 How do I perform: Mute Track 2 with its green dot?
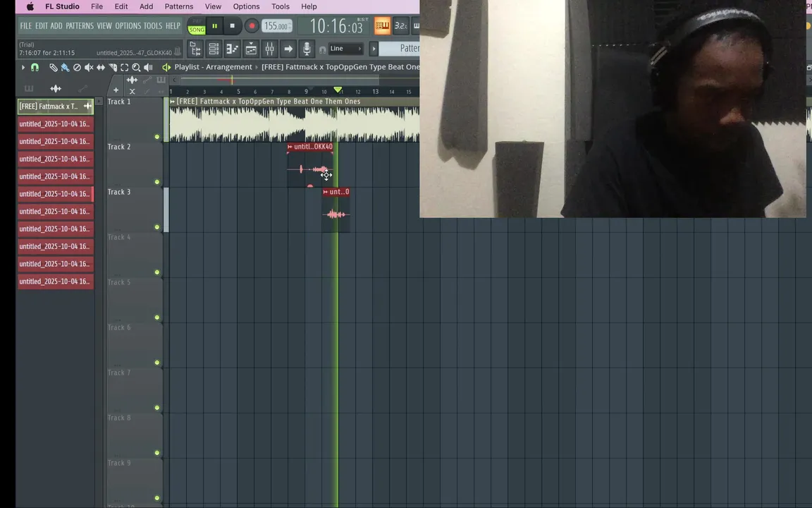click(157, 182)
